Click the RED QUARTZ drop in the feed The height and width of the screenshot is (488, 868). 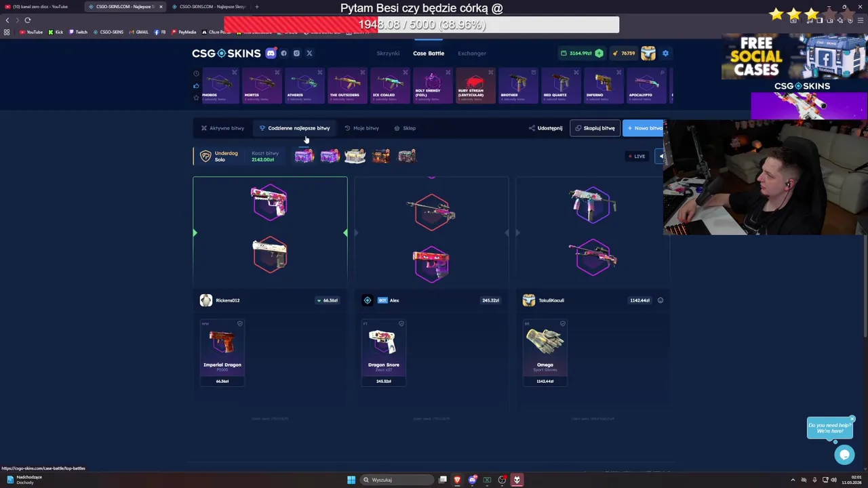click(x=561, y=85)
